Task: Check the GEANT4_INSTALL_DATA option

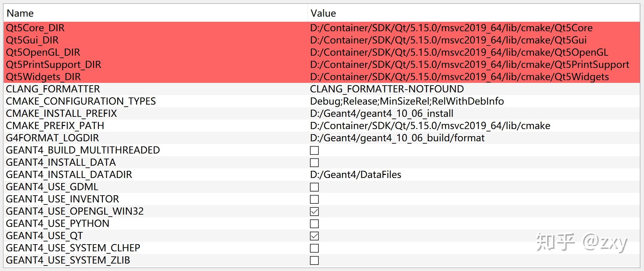Action: [314, 163]
